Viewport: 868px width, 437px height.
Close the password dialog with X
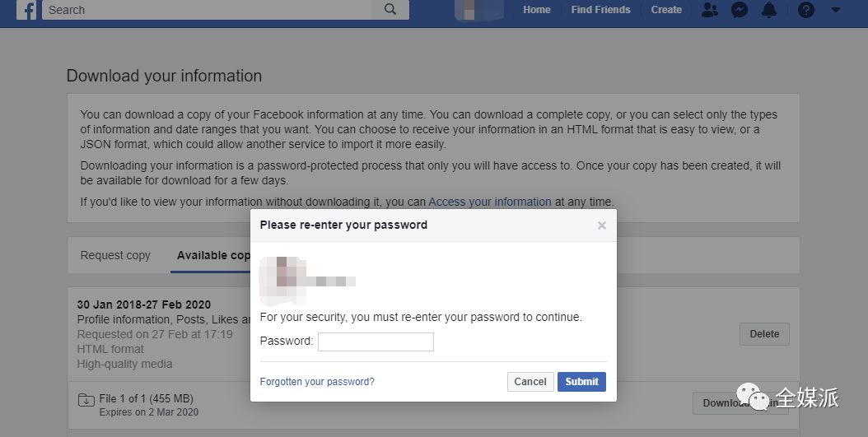click(x=602, y=225)
